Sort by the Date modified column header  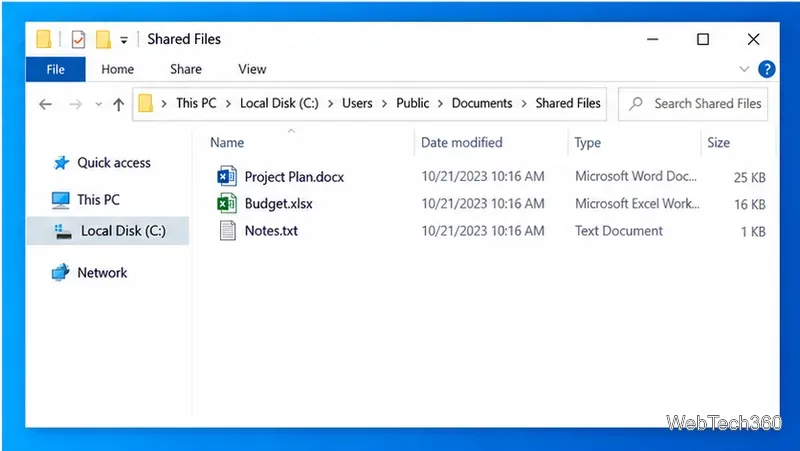click(x=461, y=143)
